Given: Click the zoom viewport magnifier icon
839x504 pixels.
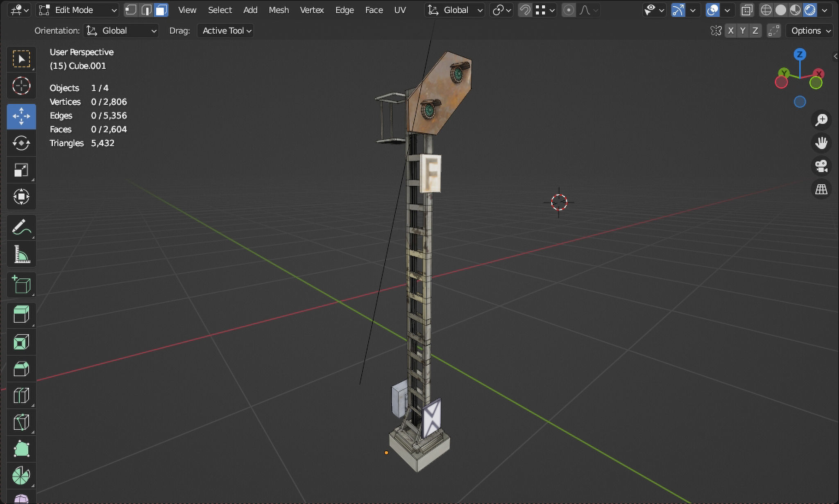Looking at the screenshot, I should (x=821, y=120).
